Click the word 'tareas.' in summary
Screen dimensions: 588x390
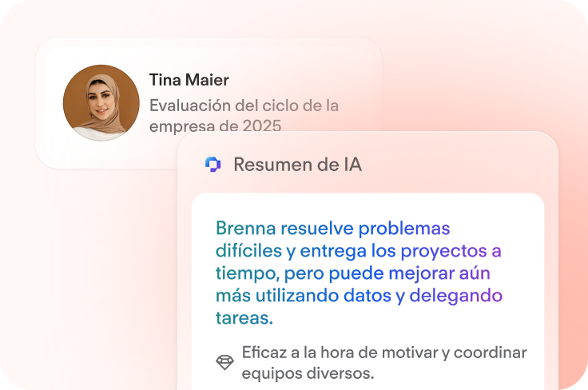coord(244,318)
